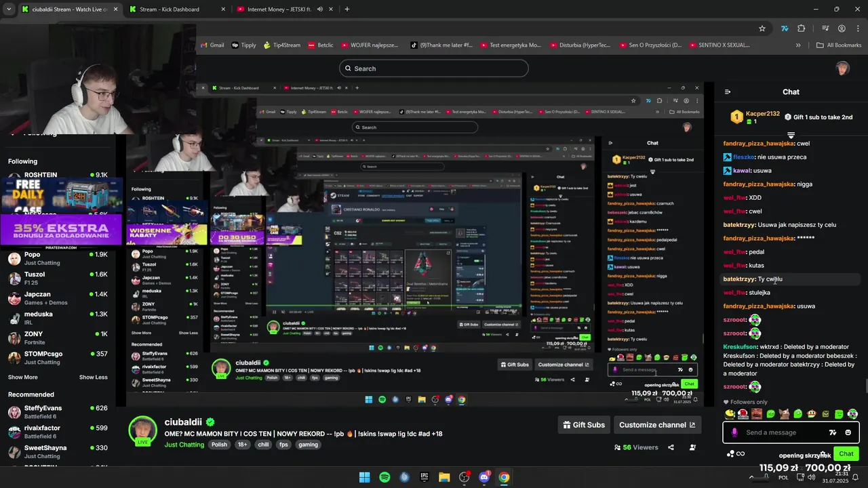The width and height of the screenshot is (868, 488).
Task: Expand the pinned gift sub leaderboard arrow
Action: click(x=791, y=135)
